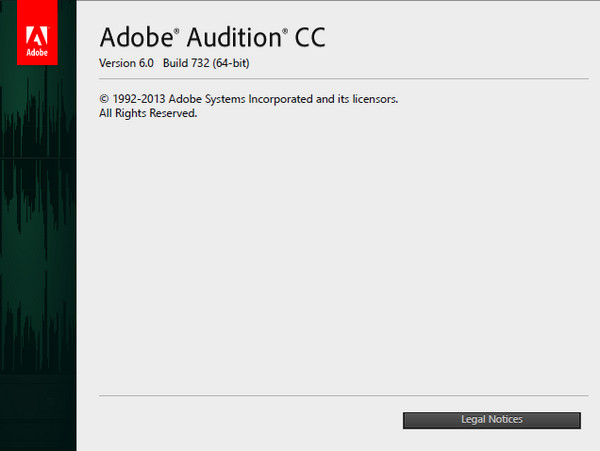Image resolution: width=600 pixels, height=451 pixels.
Task: Click the '(64-bit)' text
Action: point(231,64)
